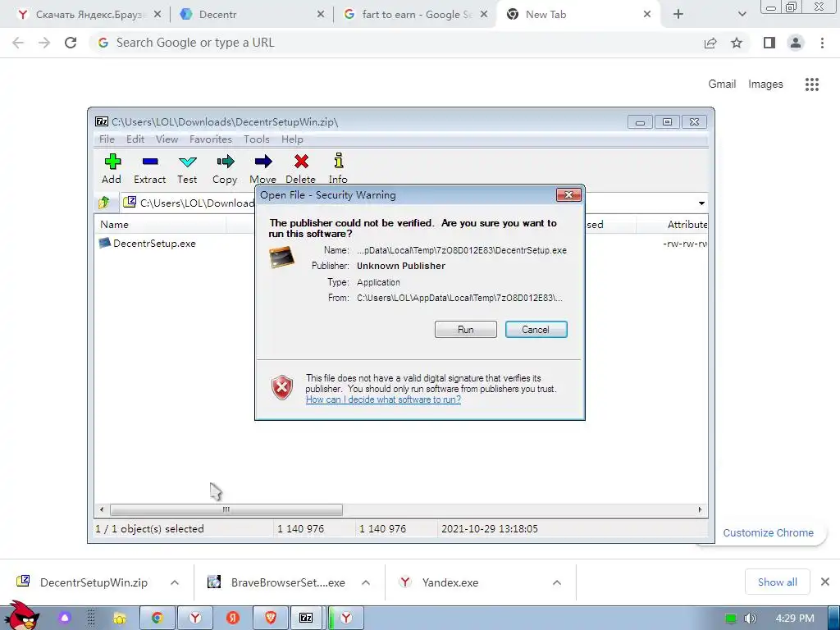840x630 pixels.
Task: Click the Attributes column header in 7-Zip
Action: [673, 225]
